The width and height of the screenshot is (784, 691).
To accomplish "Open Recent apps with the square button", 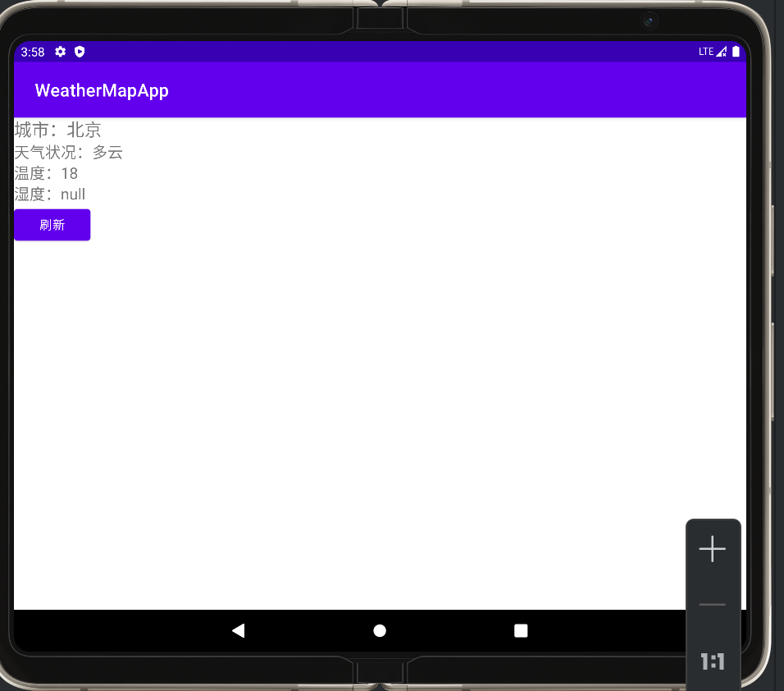I will click(521, 630).
